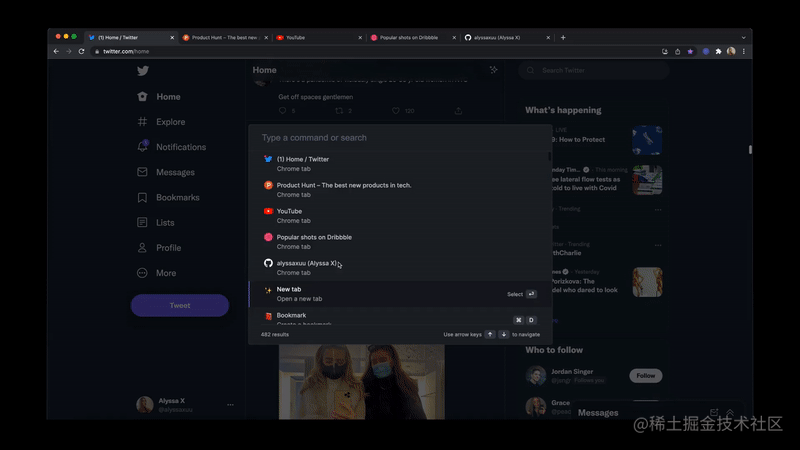Open the More menu in sidebar
This screenshot has height=450, width=800.
pos(157,273)
